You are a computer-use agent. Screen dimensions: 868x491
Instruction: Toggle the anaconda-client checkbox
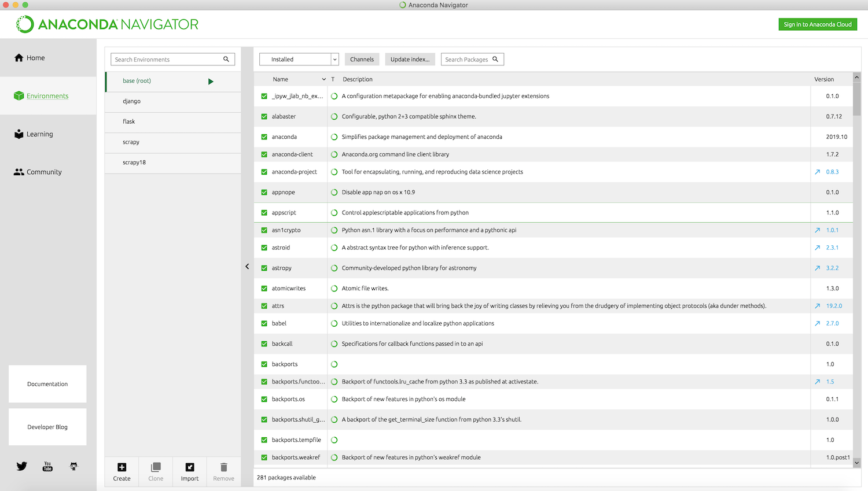[264, 154]
